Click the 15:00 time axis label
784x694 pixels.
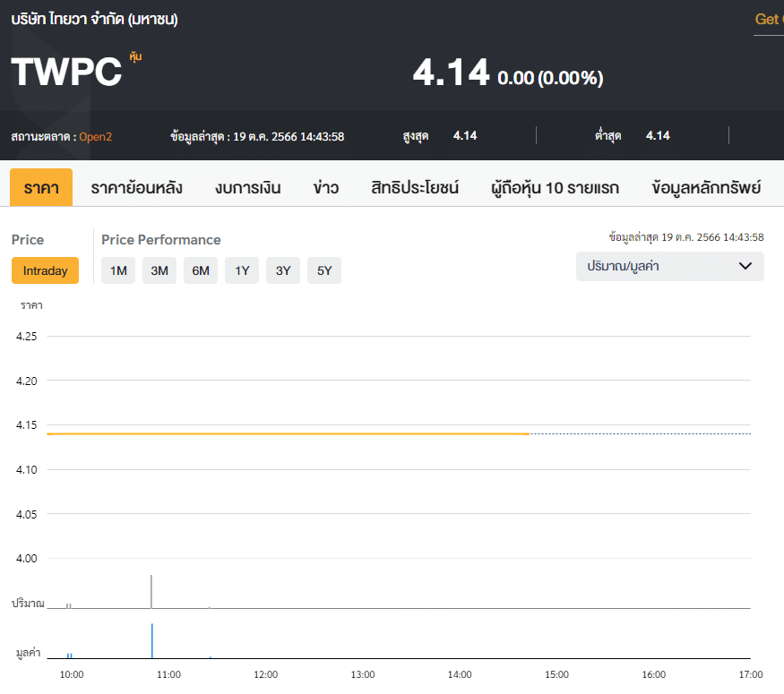coord(557,674)
